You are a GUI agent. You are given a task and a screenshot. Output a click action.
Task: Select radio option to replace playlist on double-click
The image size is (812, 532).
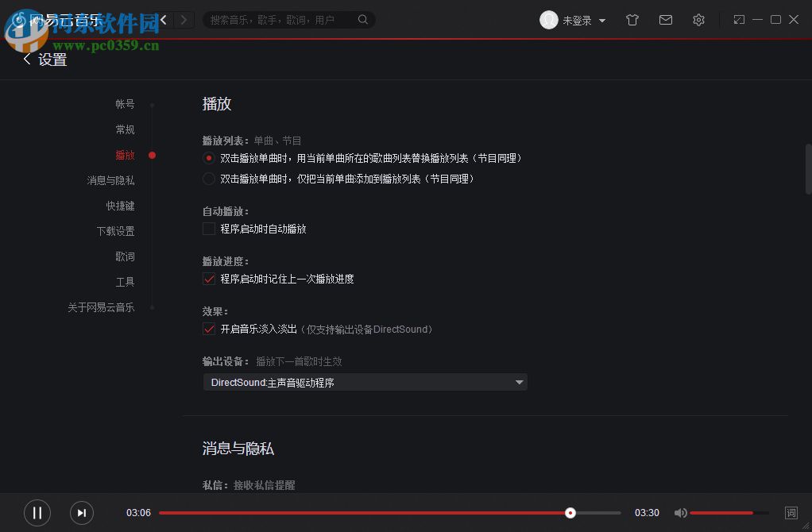pyautogui.click(x=208, y=157)
